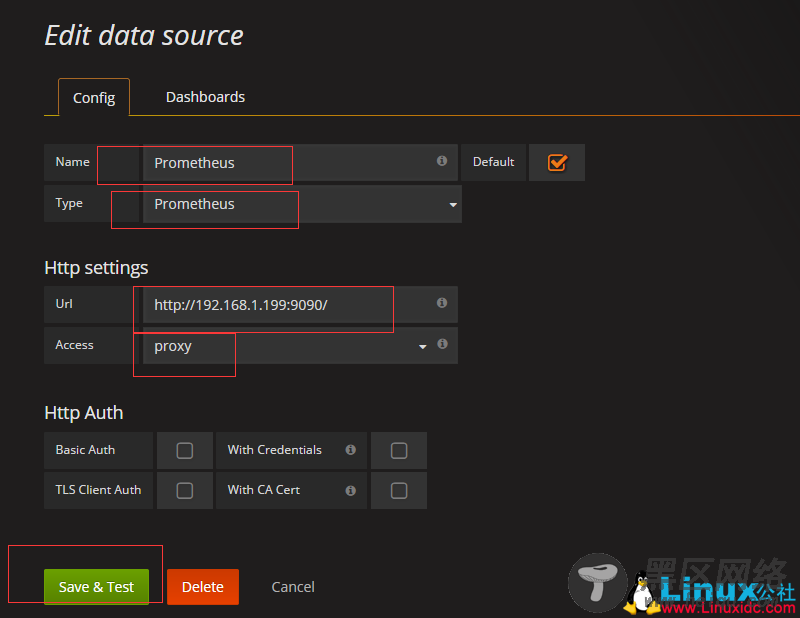This screenshot has height=618, width=800.
Task: Enable the TLS Client Auth checkbox
Action: tap(185, 491)
